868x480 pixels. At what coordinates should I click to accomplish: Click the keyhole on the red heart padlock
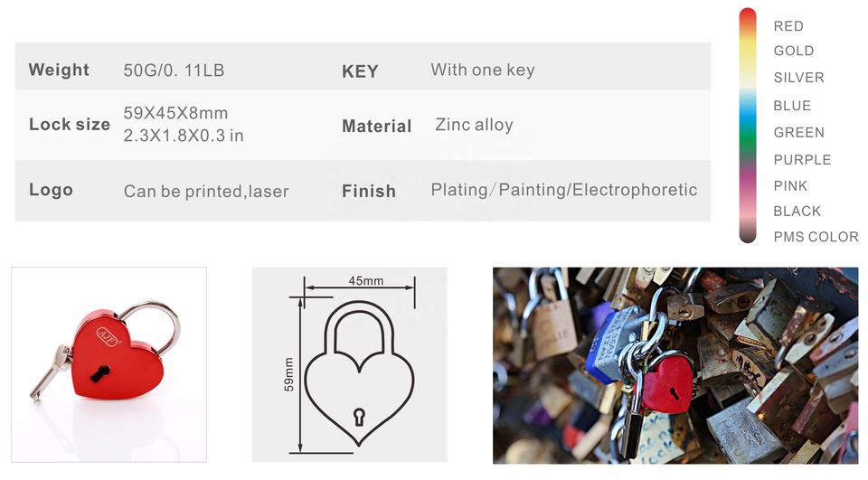pos(100,373)
